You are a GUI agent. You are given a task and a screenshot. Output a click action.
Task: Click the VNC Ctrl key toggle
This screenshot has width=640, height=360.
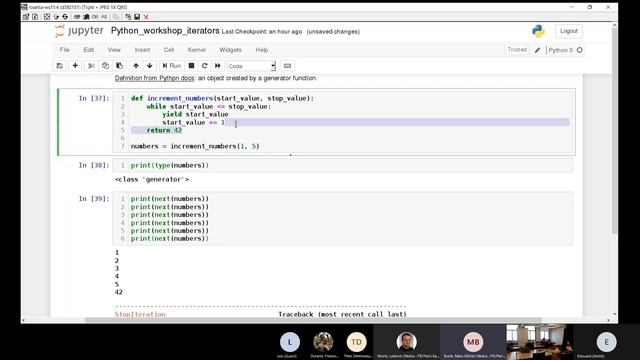click(x=95, y=17)
